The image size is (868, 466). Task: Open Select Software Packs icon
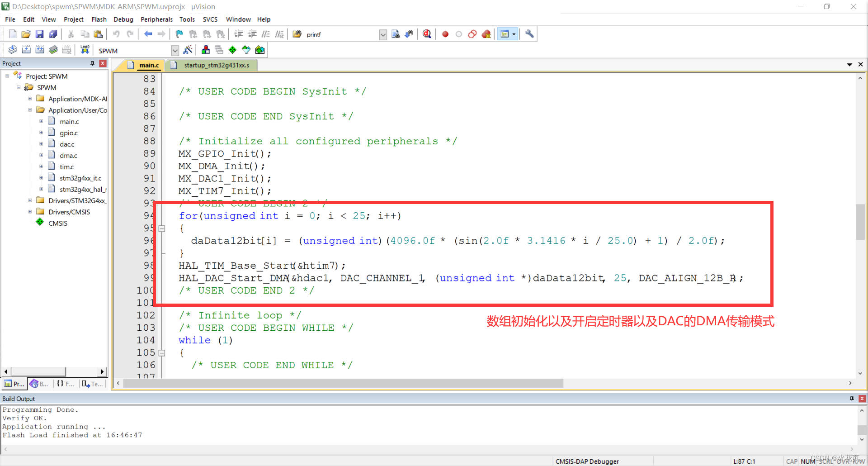[x=246, y=50]
